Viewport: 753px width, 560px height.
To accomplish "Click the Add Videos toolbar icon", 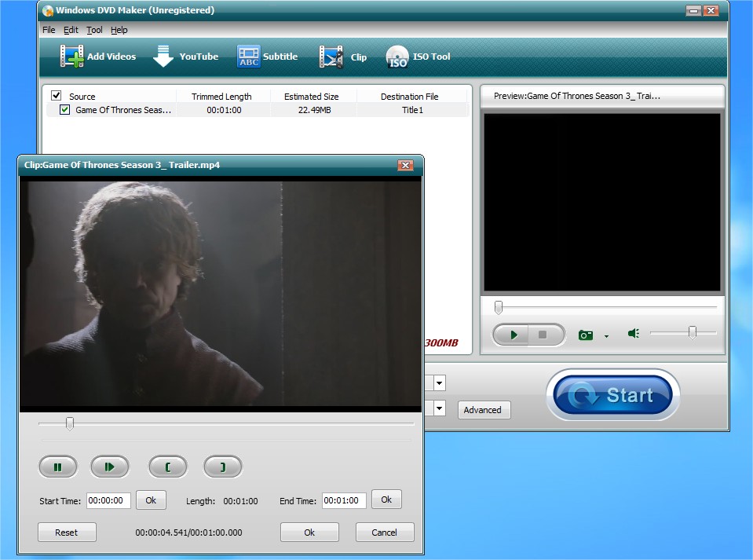I will [x=97, y=57].
